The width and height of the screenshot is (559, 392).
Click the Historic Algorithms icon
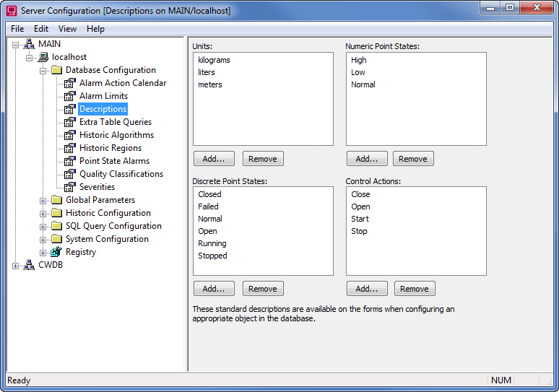coord(70,135)
